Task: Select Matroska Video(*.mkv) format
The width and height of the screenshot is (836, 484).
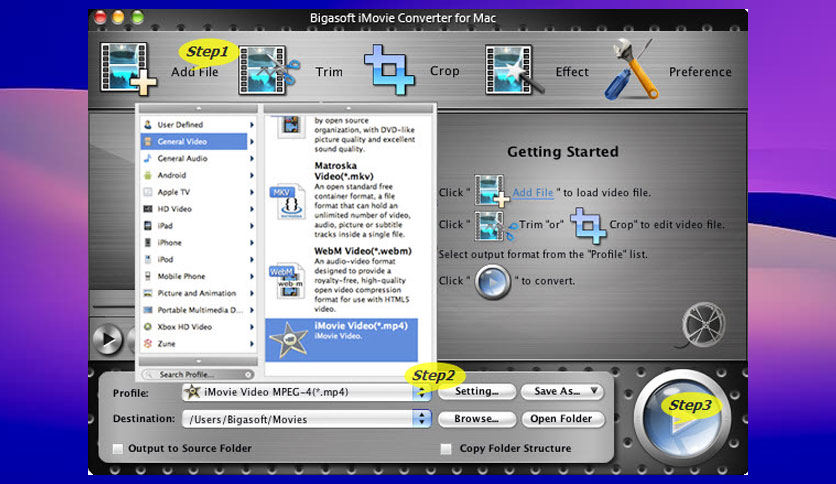Action: [341, 200]
